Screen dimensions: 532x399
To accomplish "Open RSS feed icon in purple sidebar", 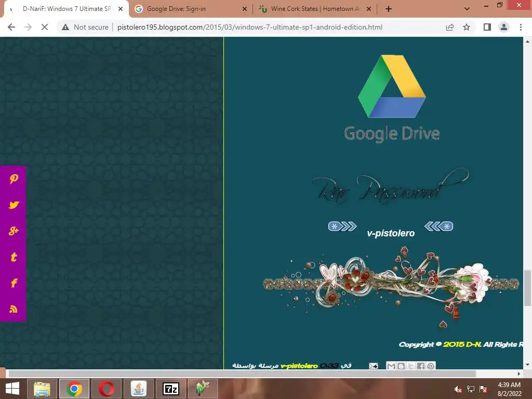I will (x=14, y=309).
